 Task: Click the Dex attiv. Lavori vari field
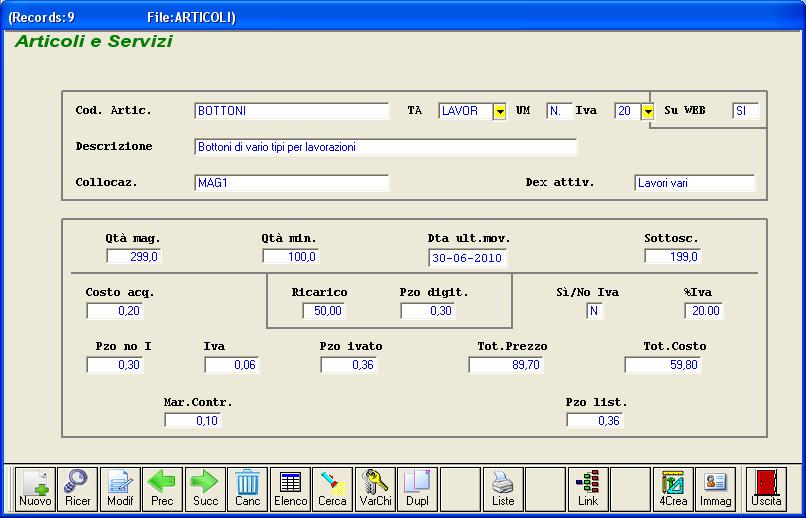694,183
